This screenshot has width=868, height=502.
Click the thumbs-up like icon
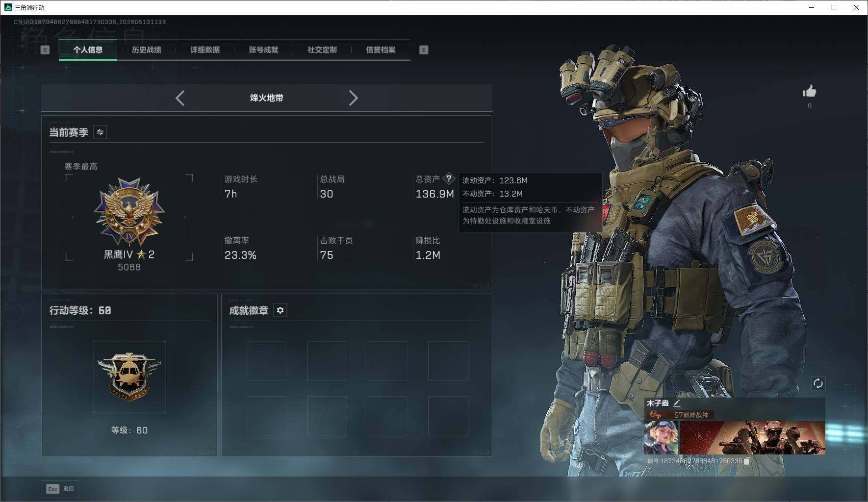click(x=809, y=91)
